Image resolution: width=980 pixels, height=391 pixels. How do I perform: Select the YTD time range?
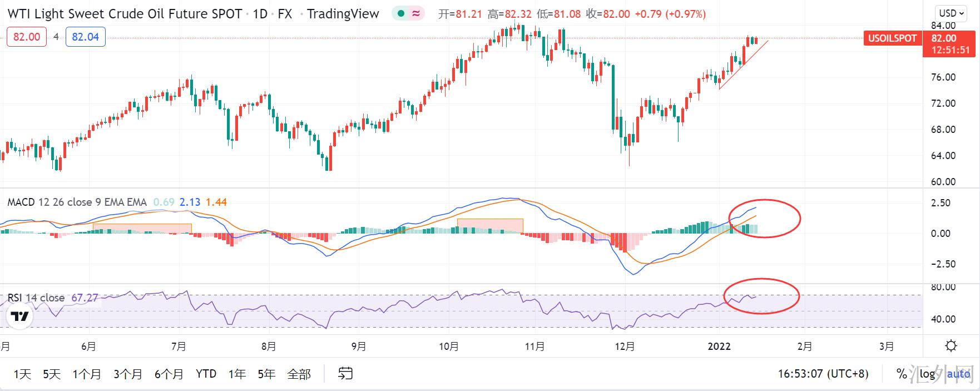pyautogui.click(x=206, y=374)
